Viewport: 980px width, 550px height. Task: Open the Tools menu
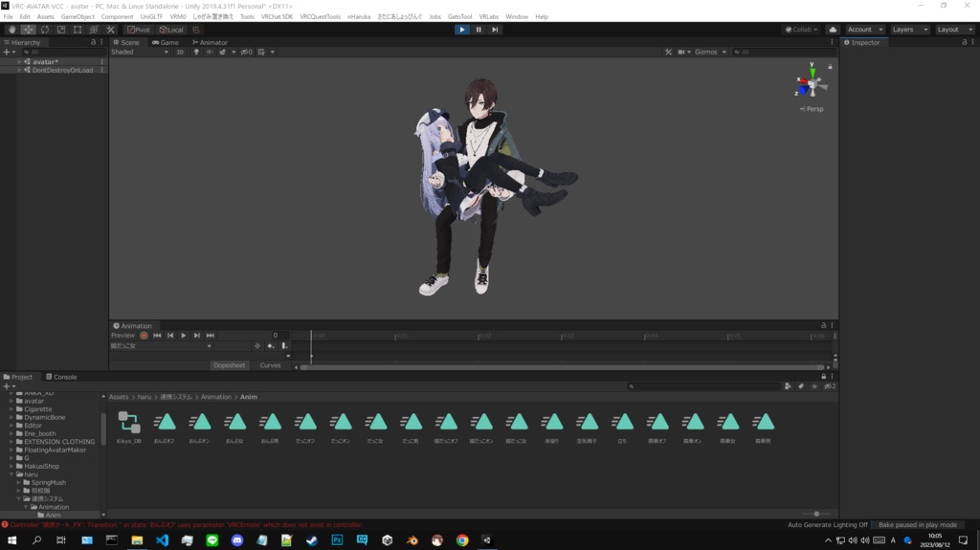(247, 17)
